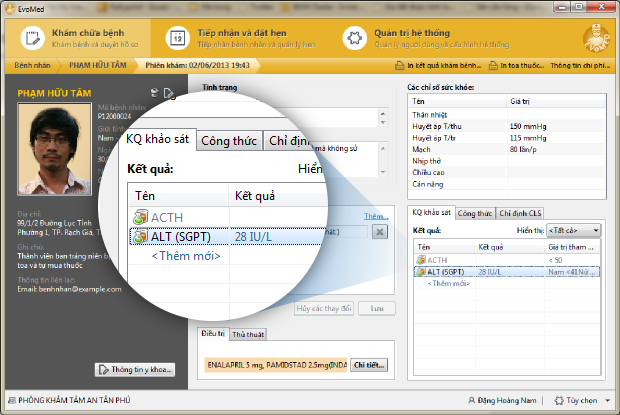This screenshot has height=415, width=620.
Task: Select the ALT (SGPT) result row name
Action: click(x=445, y=272)
